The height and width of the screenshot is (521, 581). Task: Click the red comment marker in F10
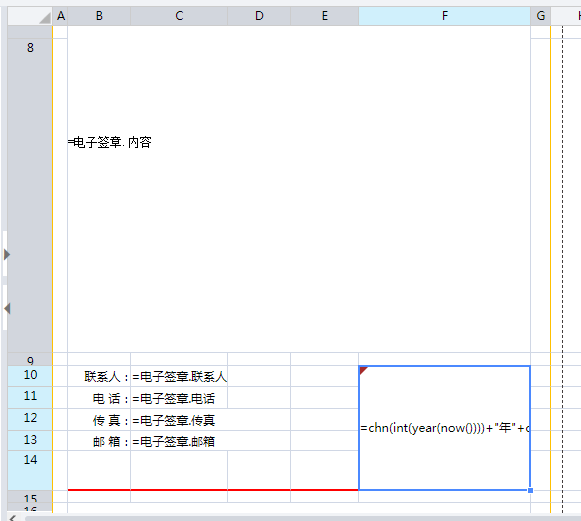click(363, 370)
